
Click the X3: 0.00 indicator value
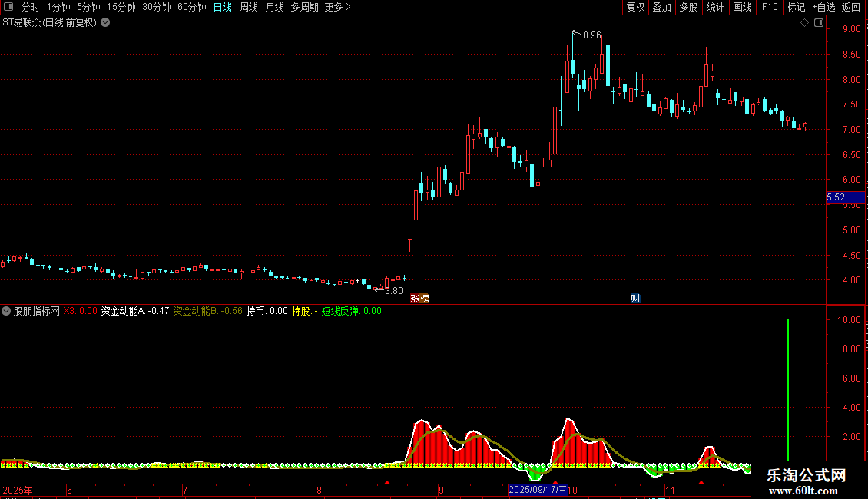80,311
